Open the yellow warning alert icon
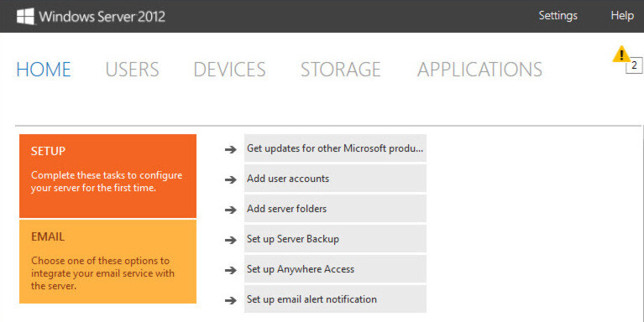This screenshot has height=322, width=644. click(x=621, y=55)
